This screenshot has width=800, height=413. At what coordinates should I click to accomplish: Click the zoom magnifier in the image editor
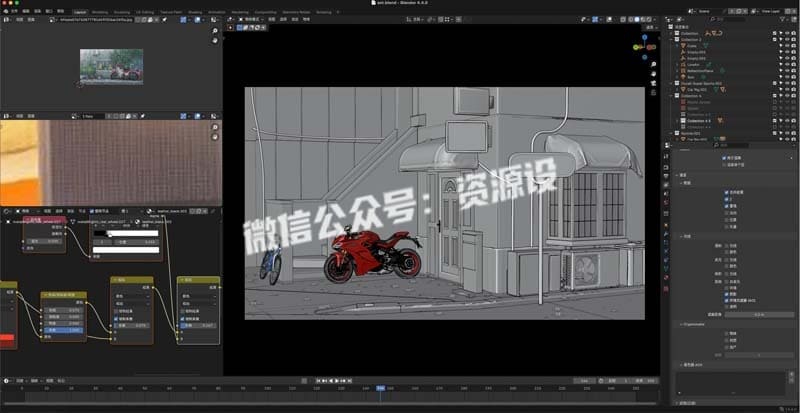point(215,31)
